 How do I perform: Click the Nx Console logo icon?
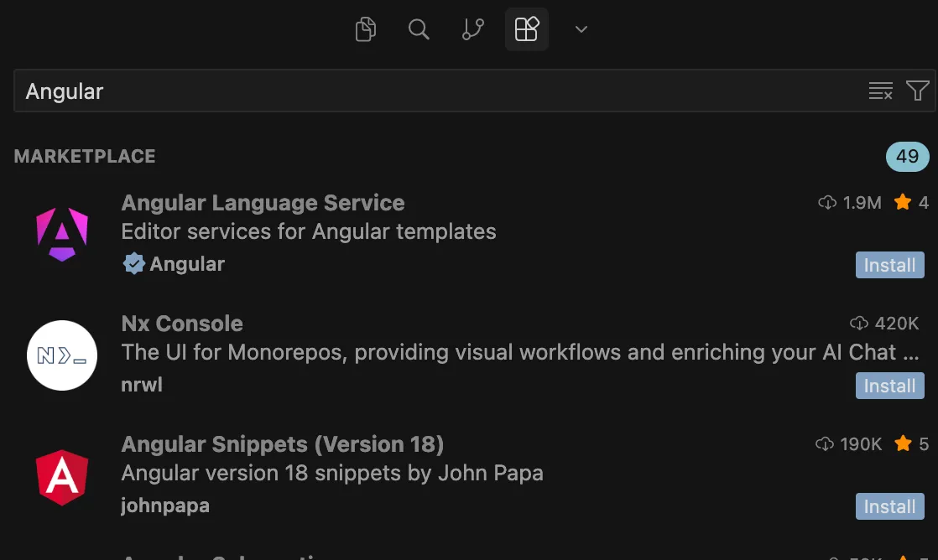tap(62, 355)
